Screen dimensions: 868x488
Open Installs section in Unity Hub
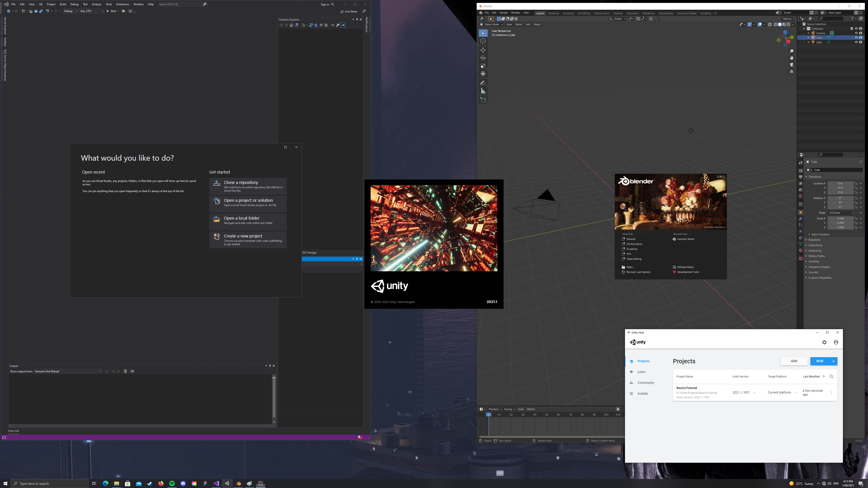click(642, 394)
